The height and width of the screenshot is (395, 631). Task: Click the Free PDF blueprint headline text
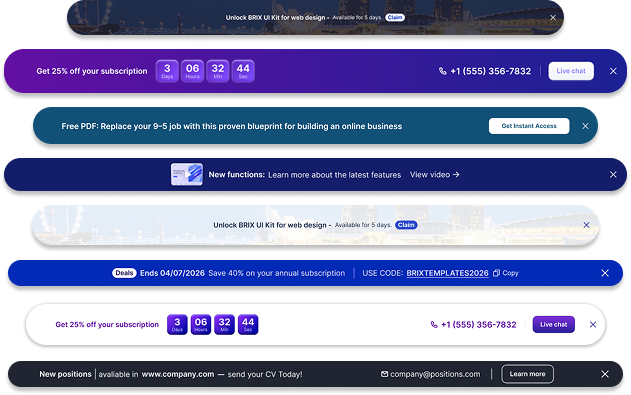point(231,126)
